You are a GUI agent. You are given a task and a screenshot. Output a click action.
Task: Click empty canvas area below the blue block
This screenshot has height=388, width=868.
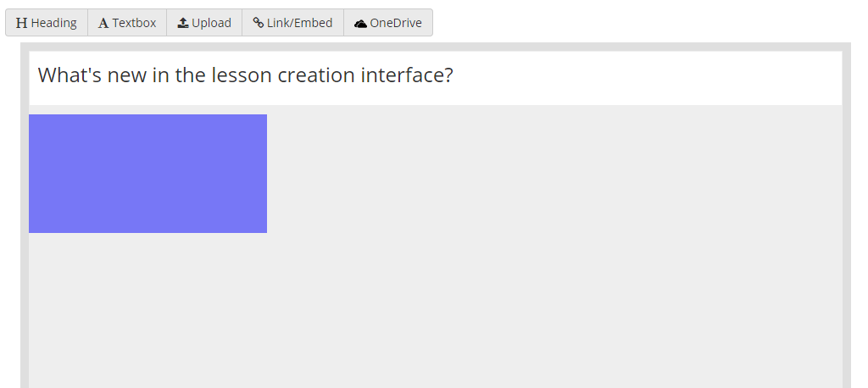point(435,310)
